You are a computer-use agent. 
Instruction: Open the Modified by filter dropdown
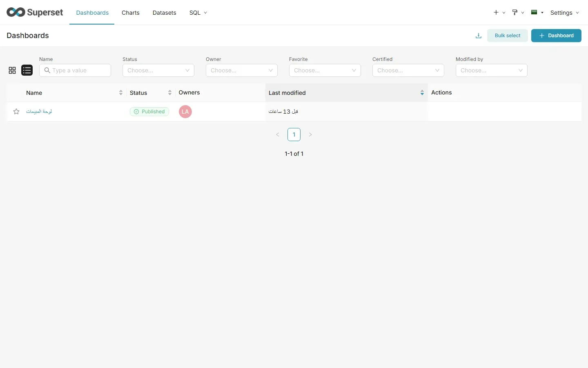tap(492, 70)
